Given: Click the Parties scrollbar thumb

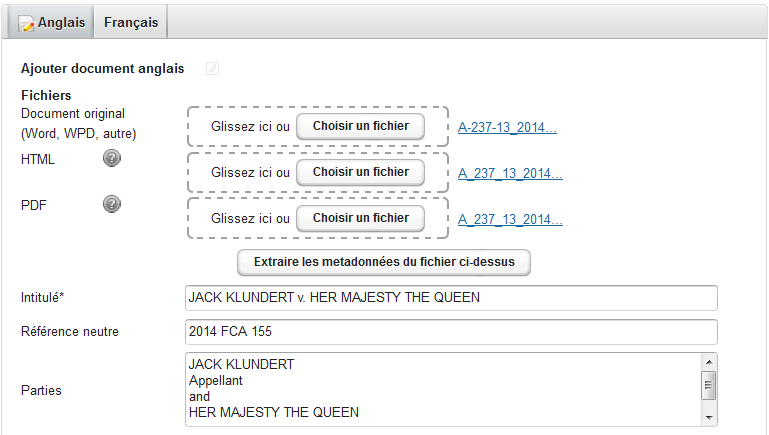Looking at the screenshot, I should click(709, 384).
